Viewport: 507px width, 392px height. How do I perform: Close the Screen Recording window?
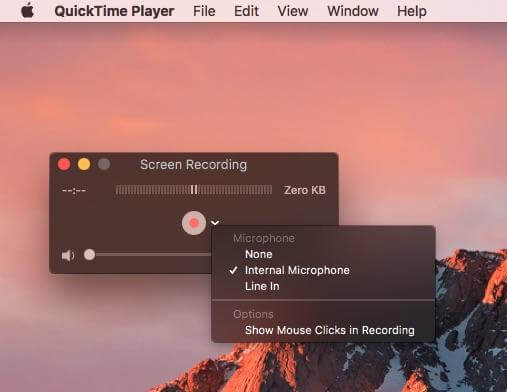[x=64, y=164]
